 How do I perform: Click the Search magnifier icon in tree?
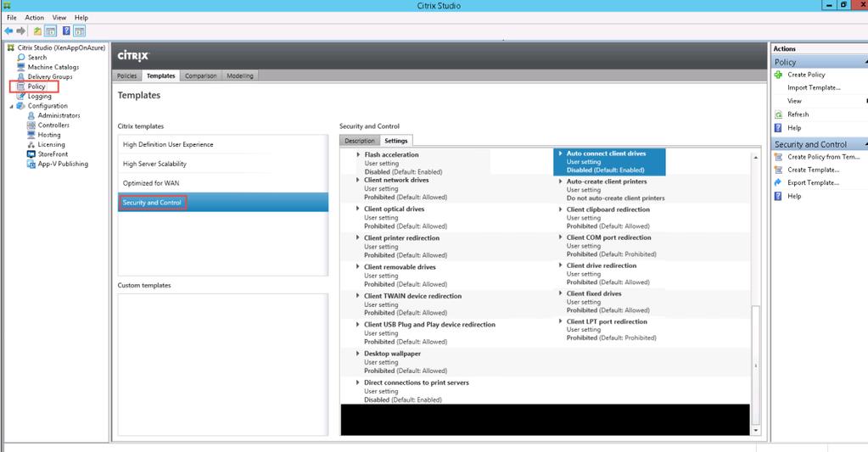[21, 57]
